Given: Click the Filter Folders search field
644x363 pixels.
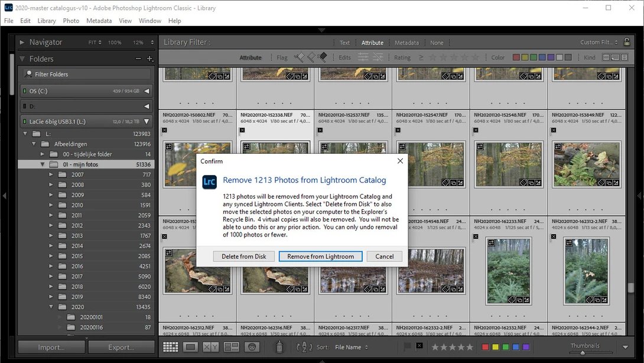Looking at the screenshot, I should (x=86, y=74).
